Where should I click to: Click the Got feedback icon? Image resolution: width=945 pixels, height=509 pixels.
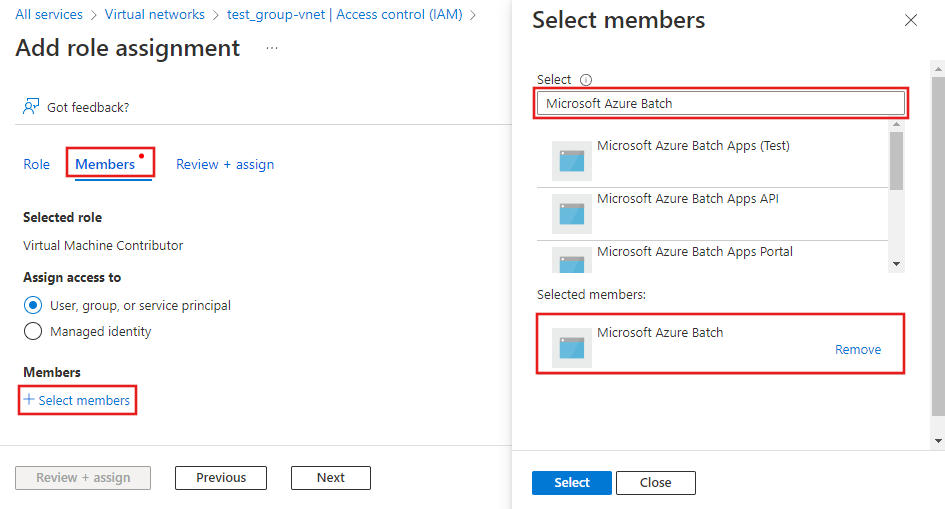click(31, 106)
